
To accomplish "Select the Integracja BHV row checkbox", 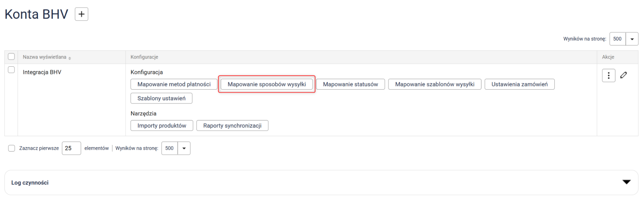I will tap(11, 70).
